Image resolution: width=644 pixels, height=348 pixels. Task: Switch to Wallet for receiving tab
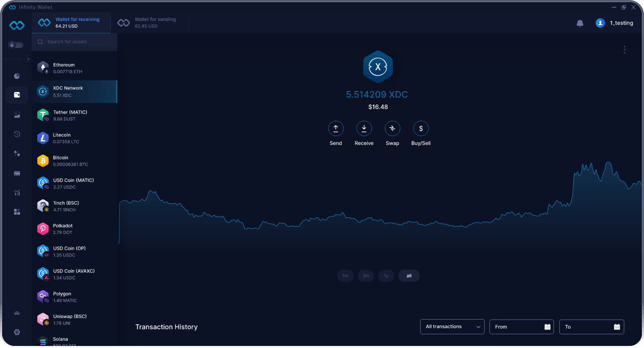point(71,23)
